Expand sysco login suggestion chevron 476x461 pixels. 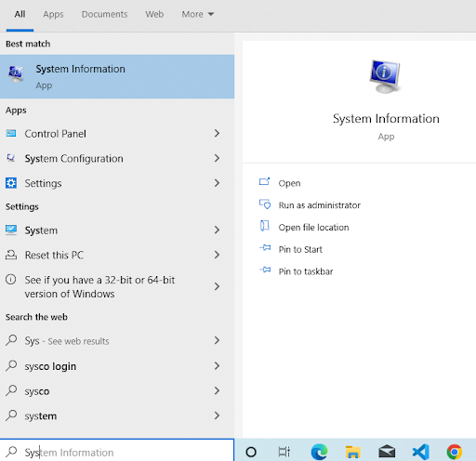(217, 366)
